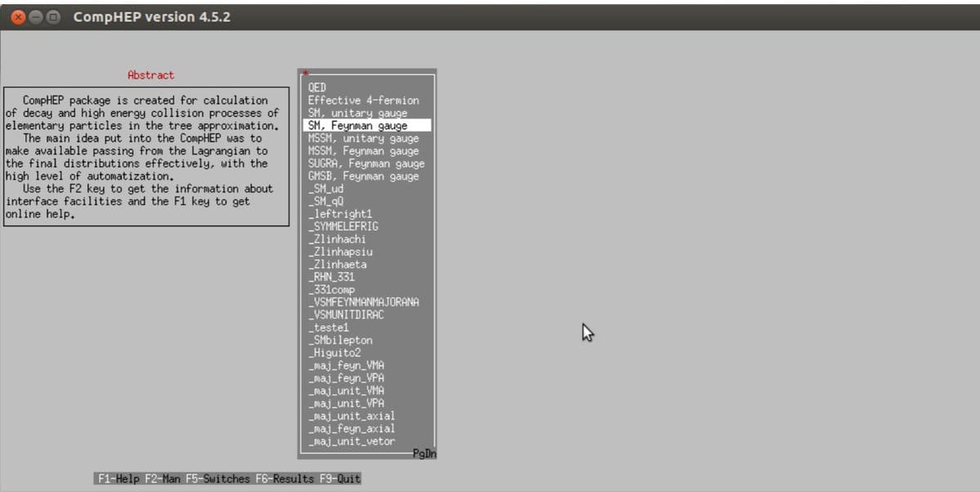The height and width of the screenshot is (492, 980).
Task: Open F5-Switches options
Action: 217,478
